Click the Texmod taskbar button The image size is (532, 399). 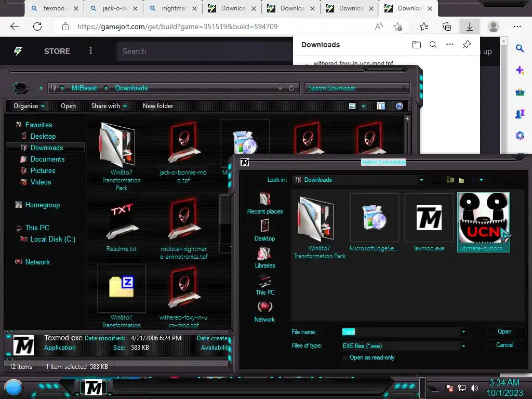94,388
